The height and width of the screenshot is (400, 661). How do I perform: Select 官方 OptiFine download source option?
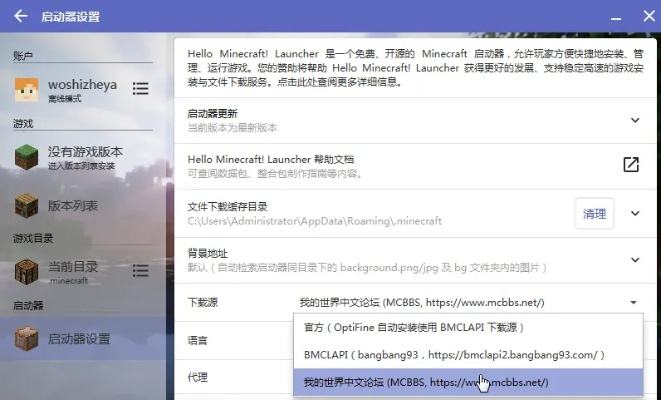coord(468,328)
